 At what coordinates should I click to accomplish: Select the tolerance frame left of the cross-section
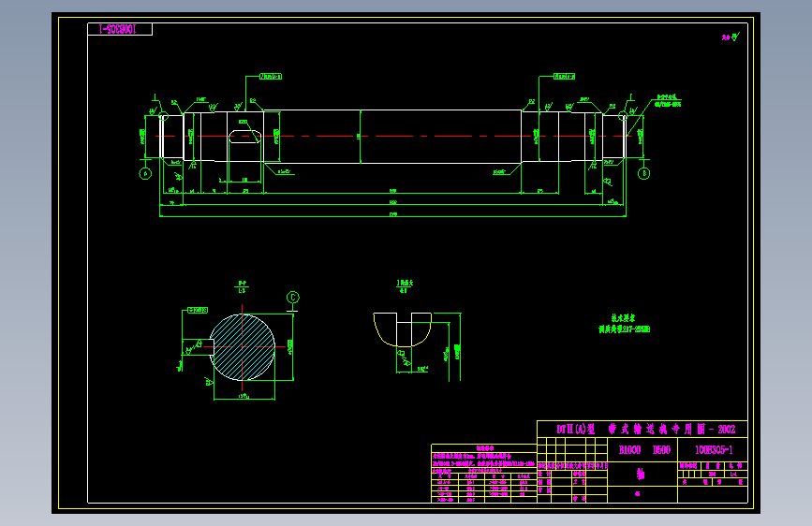coord(198,310)
